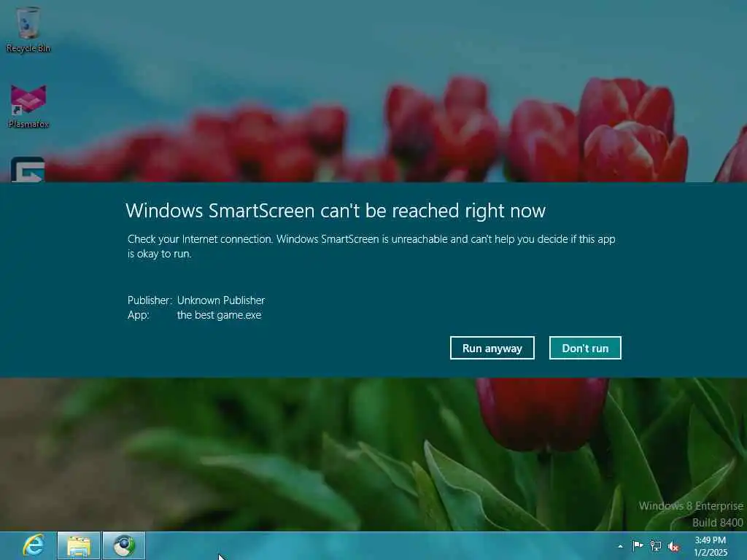Image resolution: width=747 pixels, height=560 pixels.
Task: Click the SmartScreen can't be reached heading
Action: point(336,211)
